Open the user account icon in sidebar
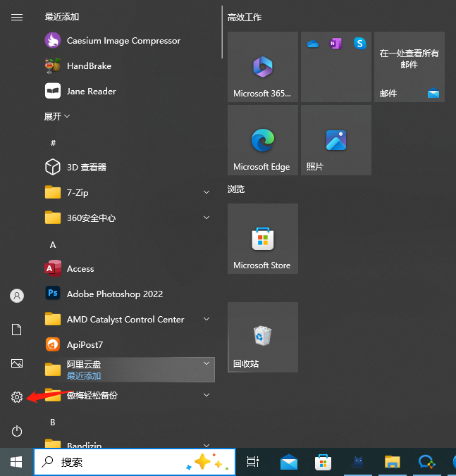Image resolution: width=456 pixels, height=476 pixels. (17, 296)
